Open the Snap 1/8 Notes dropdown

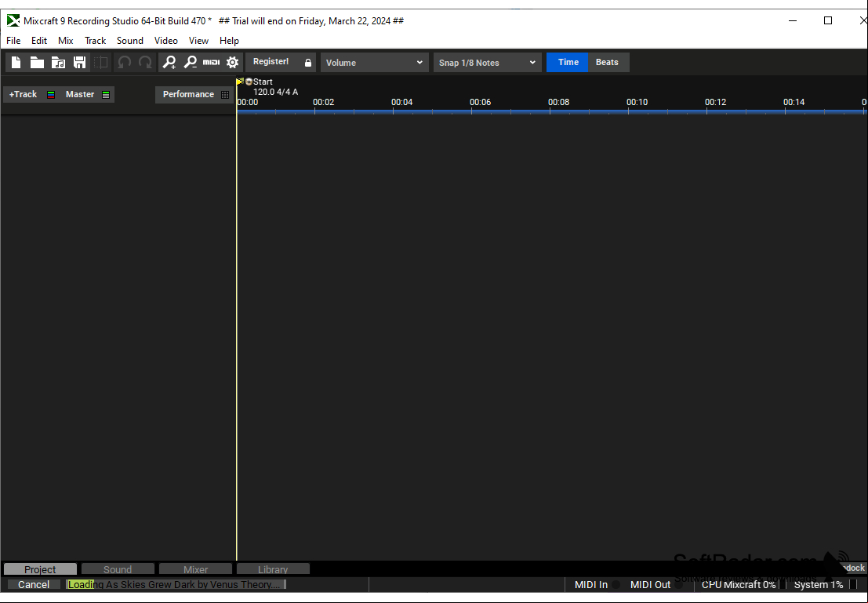[x=487, y=63]
